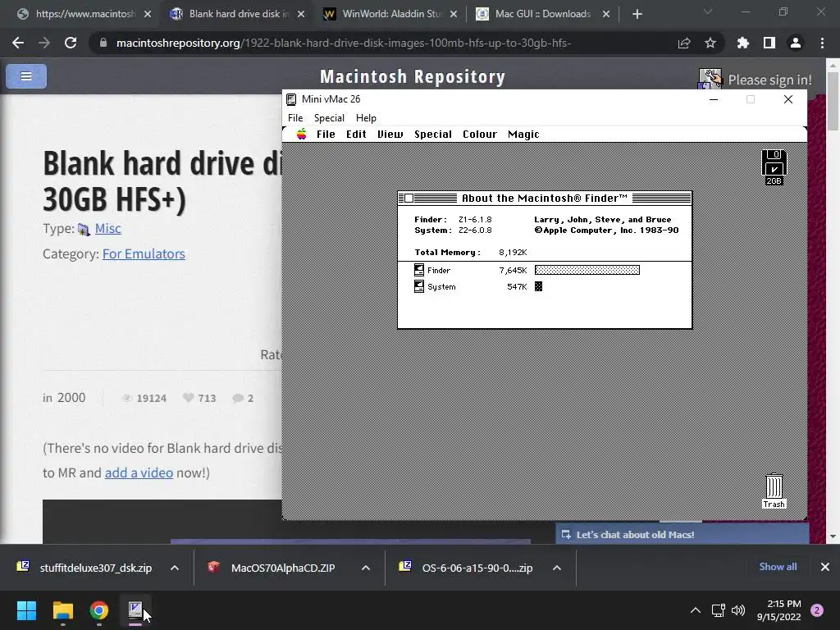
Task: Open a new Chrome tab
Action: [x=637, y=15]
